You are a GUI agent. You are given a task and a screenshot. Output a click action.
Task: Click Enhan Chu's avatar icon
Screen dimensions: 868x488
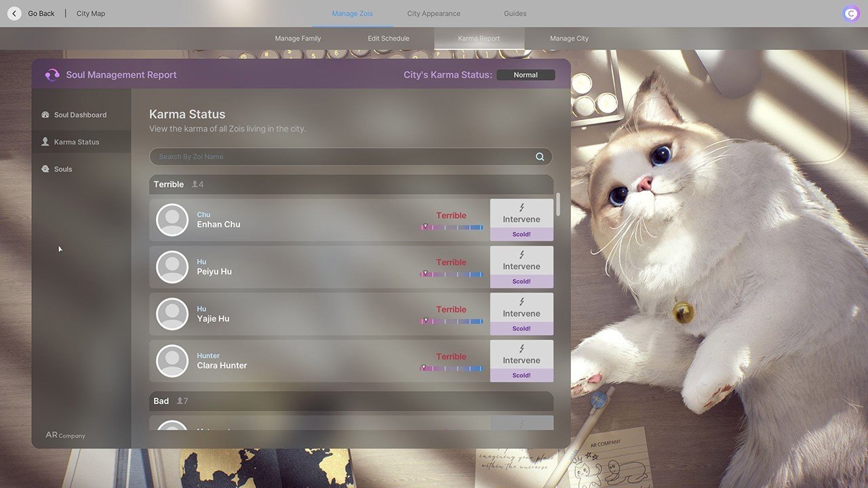[x=172, y=220]
